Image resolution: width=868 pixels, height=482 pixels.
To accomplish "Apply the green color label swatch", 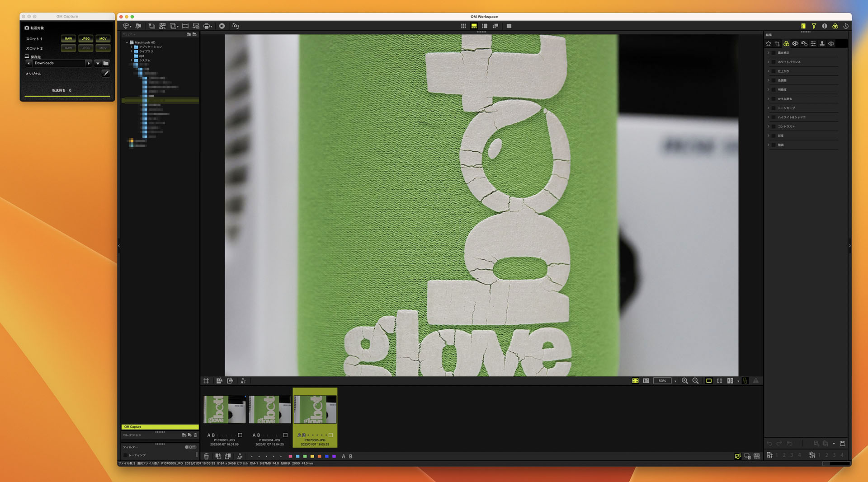I will (305, 456).
